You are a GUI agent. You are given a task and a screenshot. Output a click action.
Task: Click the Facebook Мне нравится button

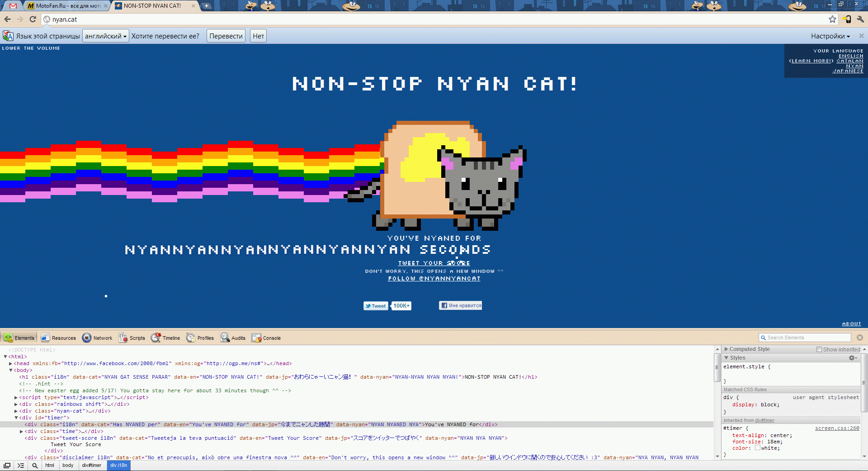(460, 305)
